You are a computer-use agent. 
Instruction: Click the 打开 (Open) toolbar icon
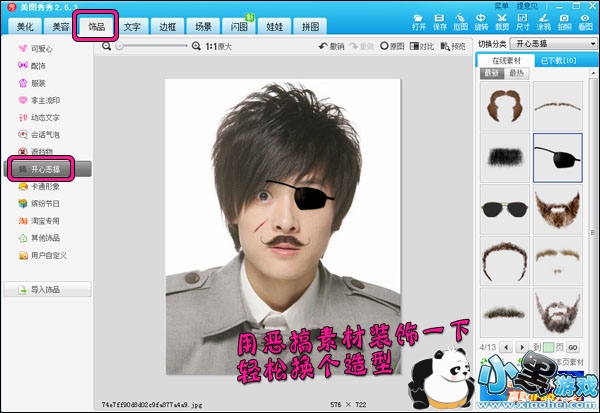coord(418,20)
